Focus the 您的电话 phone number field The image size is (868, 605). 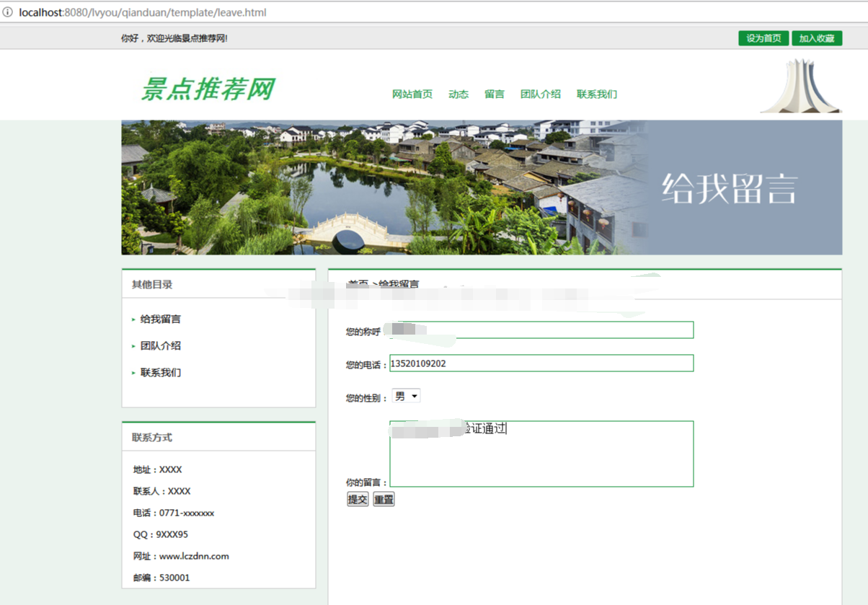pos(541,363)
